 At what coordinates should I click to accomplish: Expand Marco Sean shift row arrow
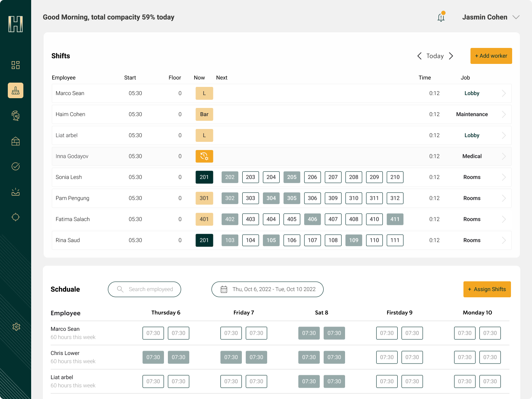[504, 93]
